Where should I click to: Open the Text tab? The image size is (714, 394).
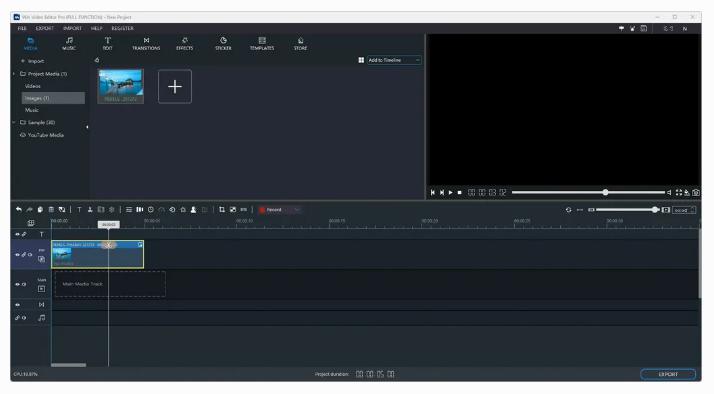107,44
